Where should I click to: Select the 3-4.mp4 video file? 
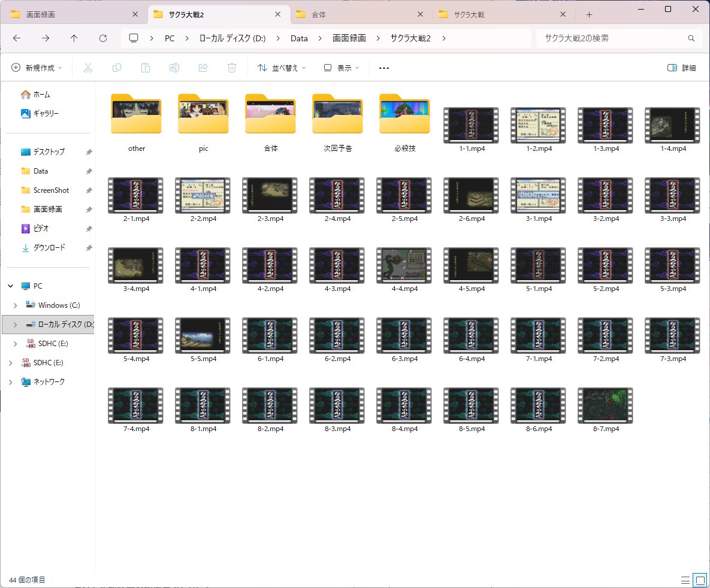pos(136,269)
